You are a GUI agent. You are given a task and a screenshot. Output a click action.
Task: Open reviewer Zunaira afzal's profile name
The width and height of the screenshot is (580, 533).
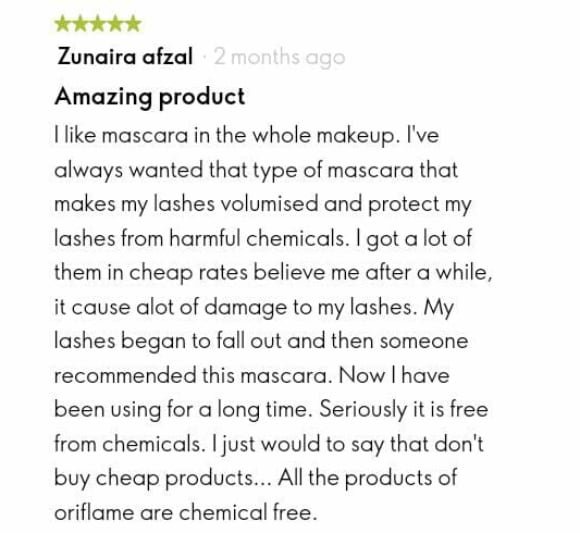(x=125, y=57)
